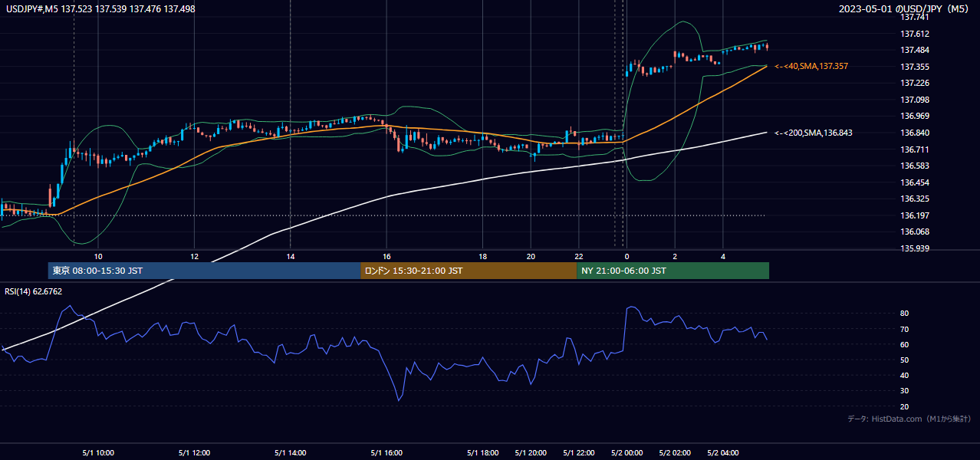Click hour label 16 under price chart

coord(386,256)
